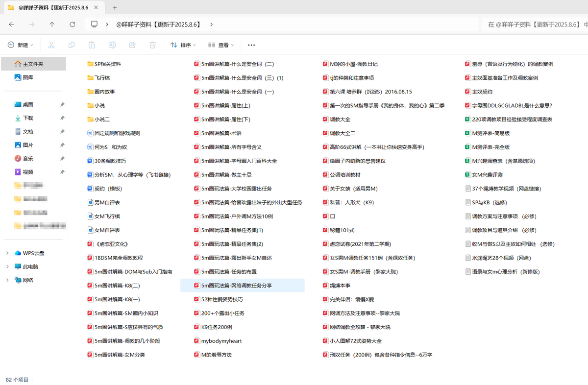Click the refresh icon in the navigation bar

tap(73, 24)
